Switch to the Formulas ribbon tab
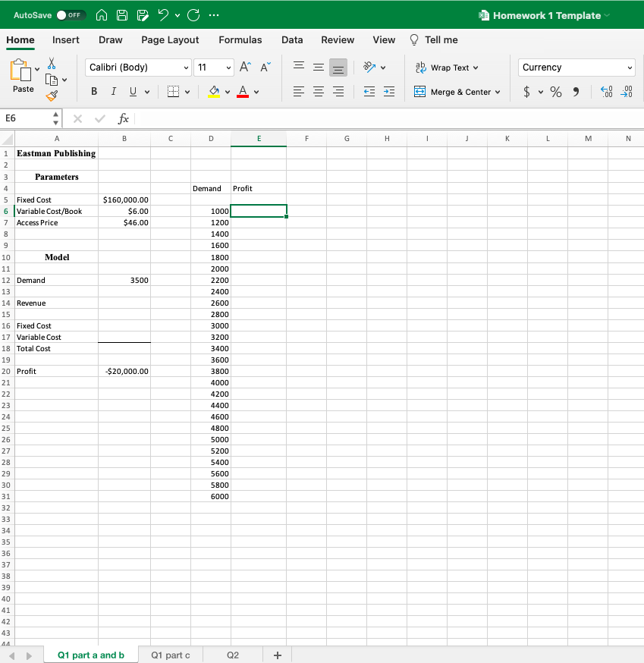 coord(240,40)
